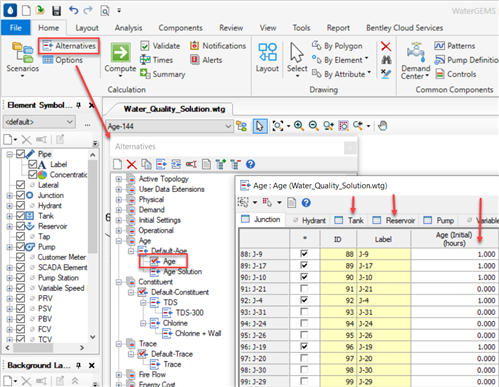This screenshot has height=387, width=499.
Task: Click the Duplicate icon in Alternatives toolbar
Action: point(146,164)
